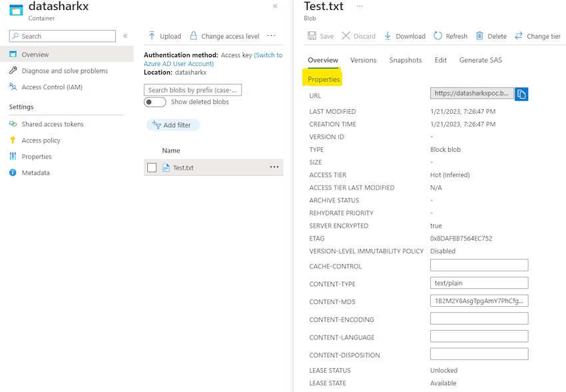Screen dimensions: 566x392
Task: Click the Test.txt file icon
Action: click(166, 167)
